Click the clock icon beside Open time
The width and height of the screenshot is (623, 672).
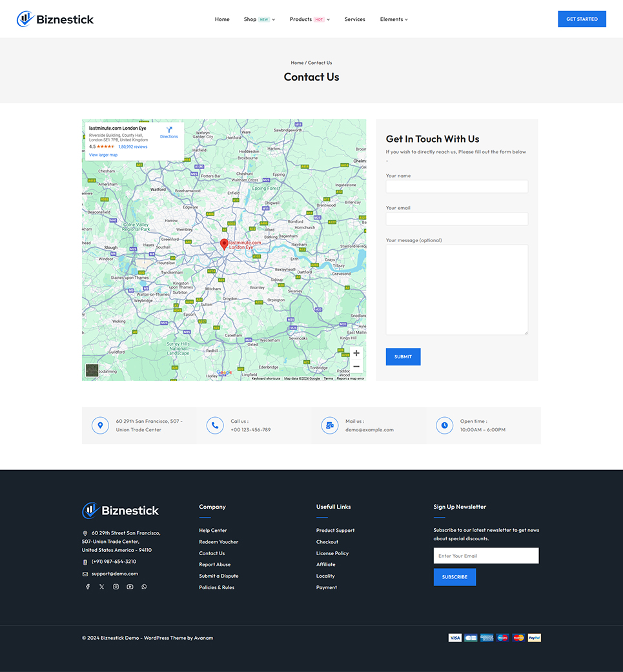coord(444,425)
